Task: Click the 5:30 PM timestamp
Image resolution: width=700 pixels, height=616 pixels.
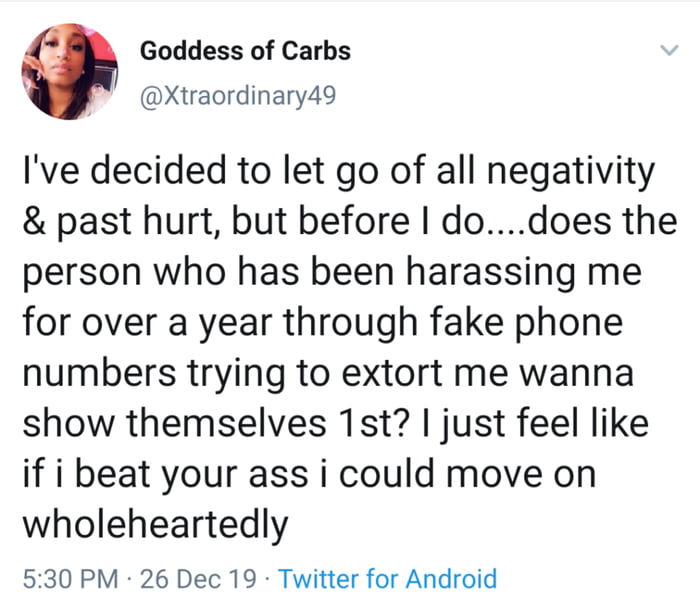Action: (x=71, y=579)
